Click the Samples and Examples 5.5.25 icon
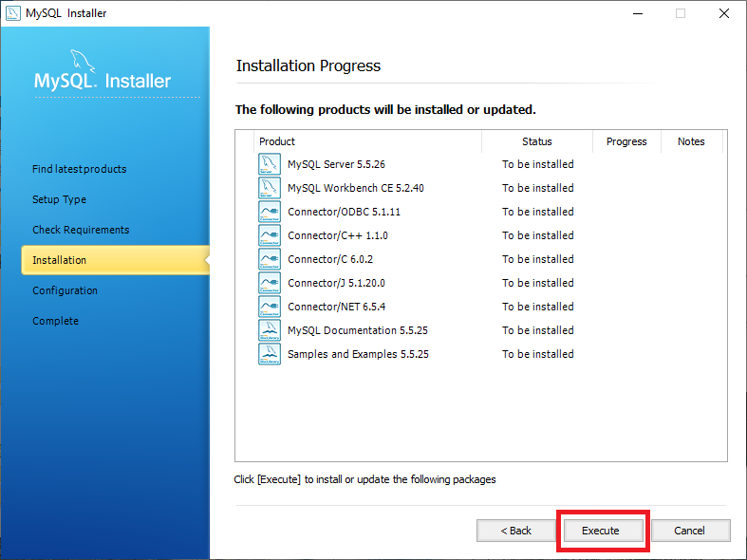 [x=270, y=354]
